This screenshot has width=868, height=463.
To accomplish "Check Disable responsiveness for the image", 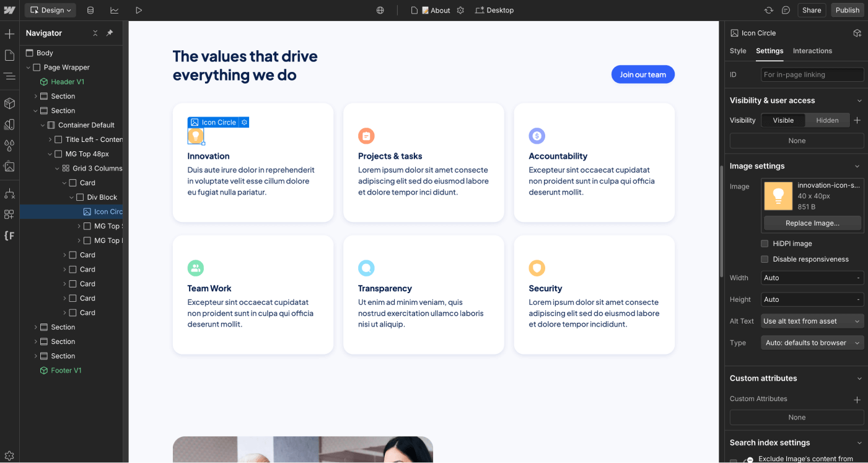I will tap(765, 259).
